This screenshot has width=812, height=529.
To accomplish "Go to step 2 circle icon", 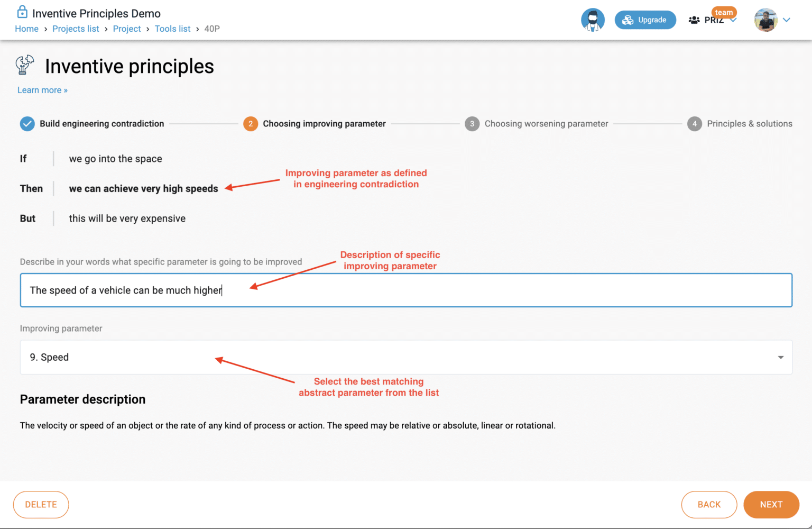I will tap(251, 124).
